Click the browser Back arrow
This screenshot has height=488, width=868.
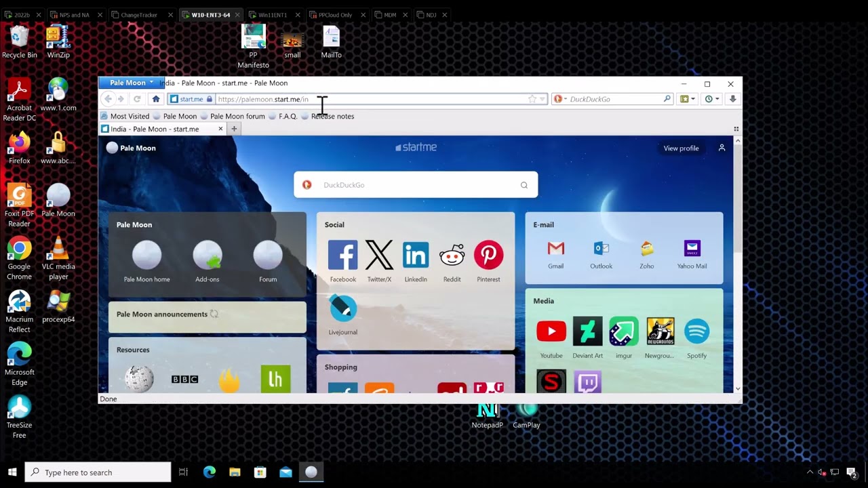click(x=108, y=99)
